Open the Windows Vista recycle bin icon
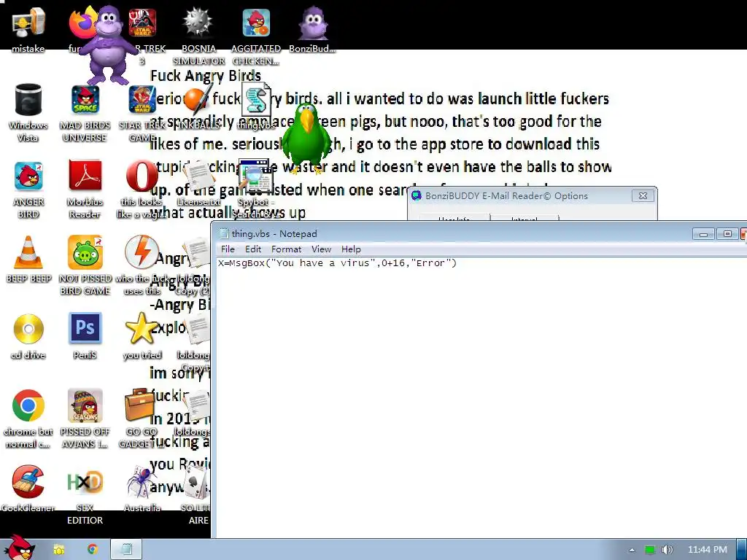This screenshot has width=747, height=560. (x=28, y=99)
